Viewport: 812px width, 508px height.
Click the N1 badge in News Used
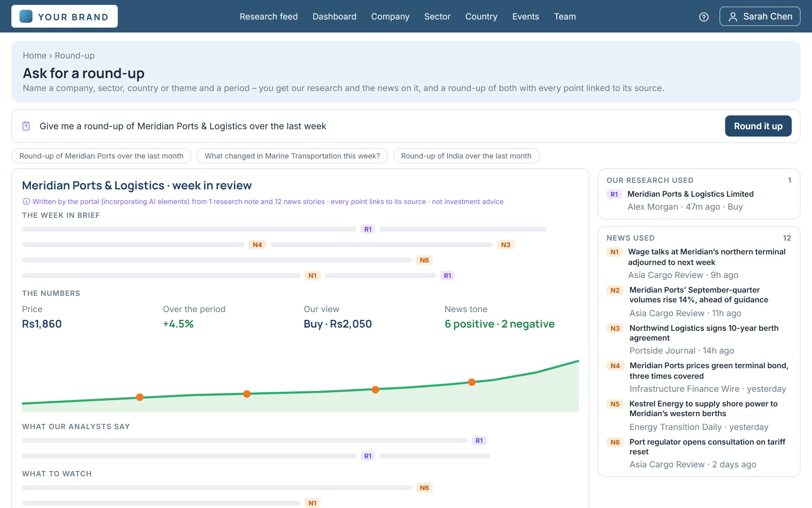point(615,252)
